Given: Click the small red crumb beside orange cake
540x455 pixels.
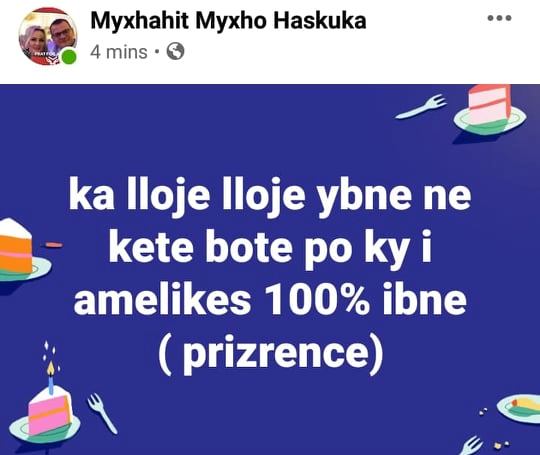Looking at the screenshot, I should 54,245.
